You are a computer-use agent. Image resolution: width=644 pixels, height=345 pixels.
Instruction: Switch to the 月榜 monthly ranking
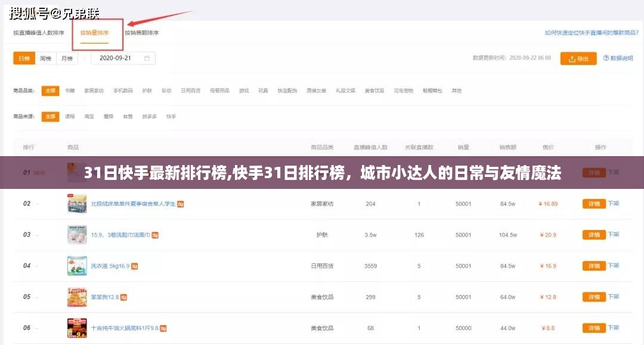pos(67,58)
